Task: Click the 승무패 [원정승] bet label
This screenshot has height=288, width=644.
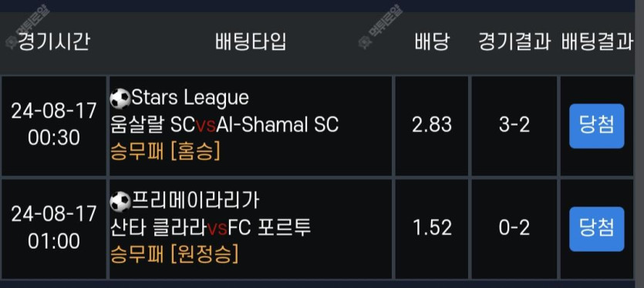Action: click(x=174, y=255)
